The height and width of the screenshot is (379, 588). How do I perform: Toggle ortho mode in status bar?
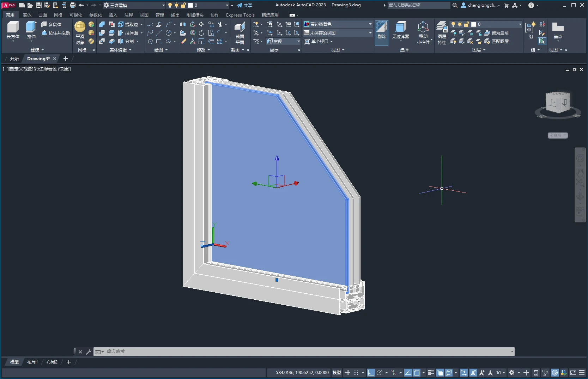[x=371, y=373]
